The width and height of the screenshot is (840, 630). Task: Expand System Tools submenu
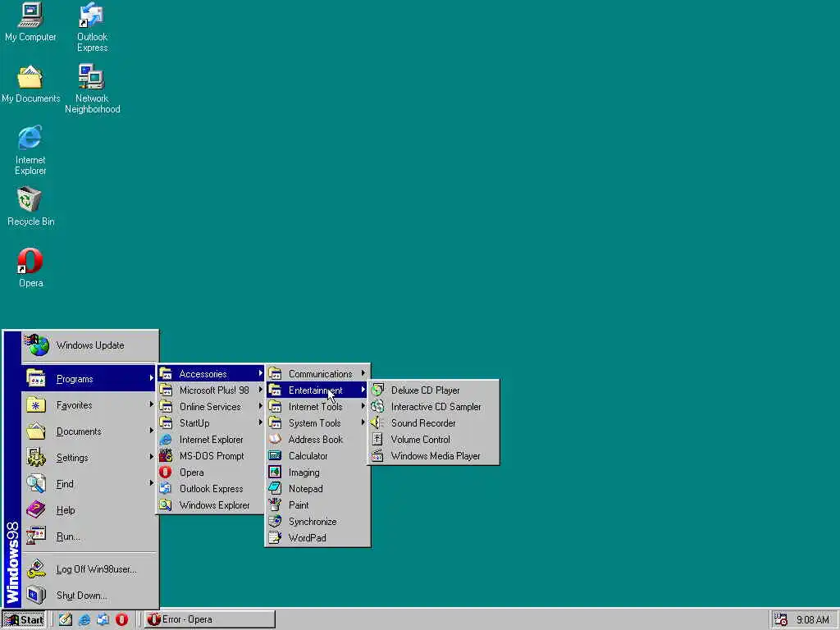(317, 423)
